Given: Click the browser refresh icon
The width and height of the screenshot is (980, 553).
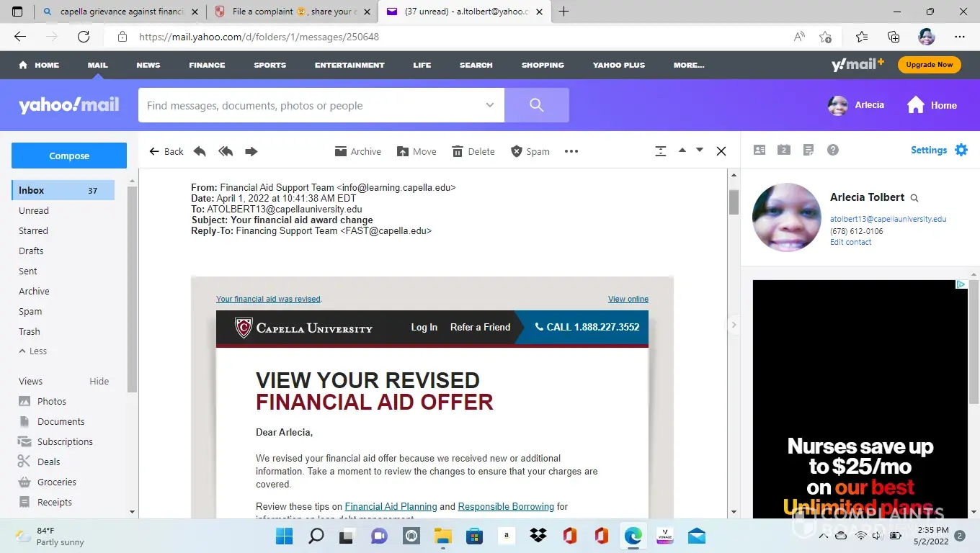Looking at the screenshot, I should tap(84, 37).
